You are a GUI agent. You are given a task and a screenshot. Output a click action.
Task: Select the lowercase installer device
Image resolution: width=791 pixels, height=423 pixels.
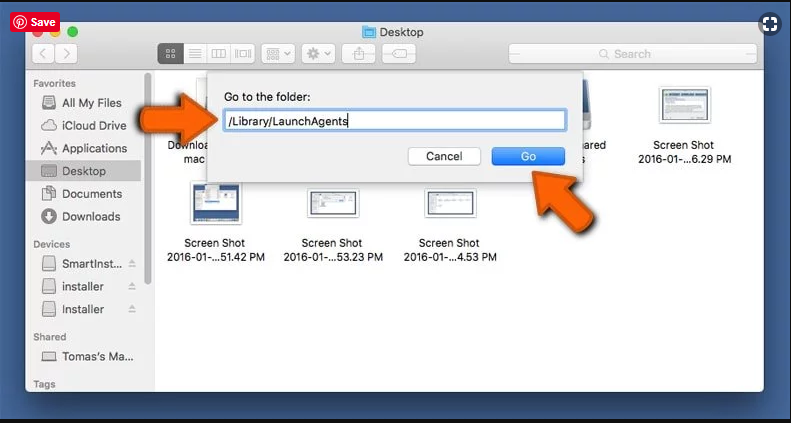pyautogui.click(x=83, y=286)
